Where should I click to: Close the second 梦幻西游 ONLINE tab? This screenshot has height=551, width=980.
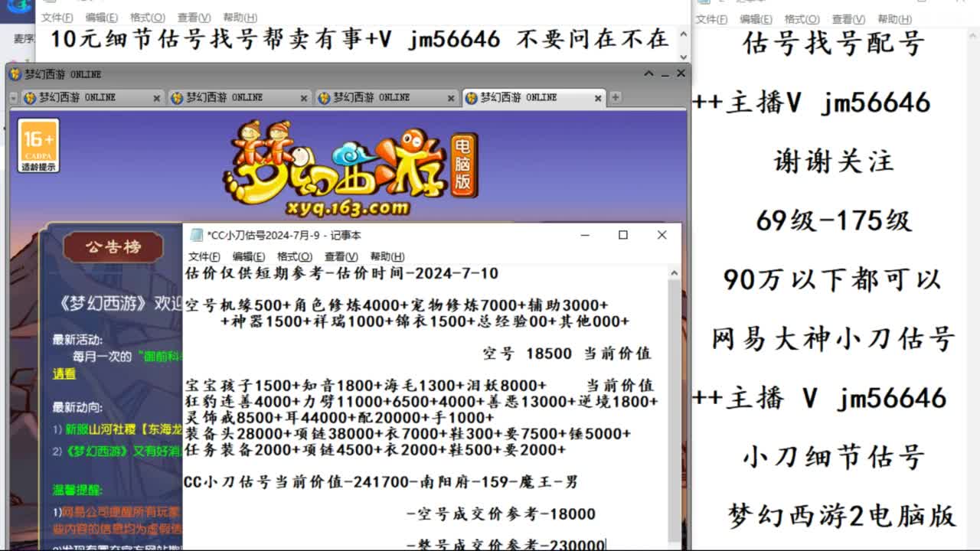click(304, 98)
